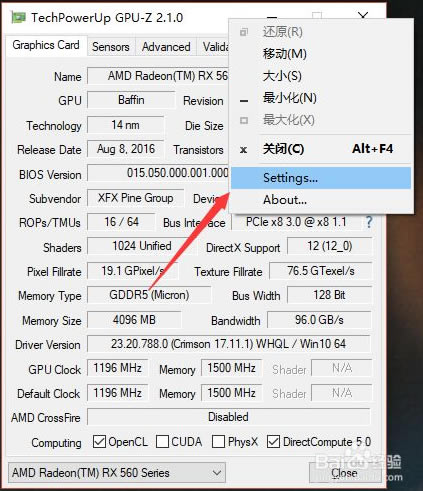Click the restore icon beside 还原(R)
423x491 pixels.
[x=244, y=32]
